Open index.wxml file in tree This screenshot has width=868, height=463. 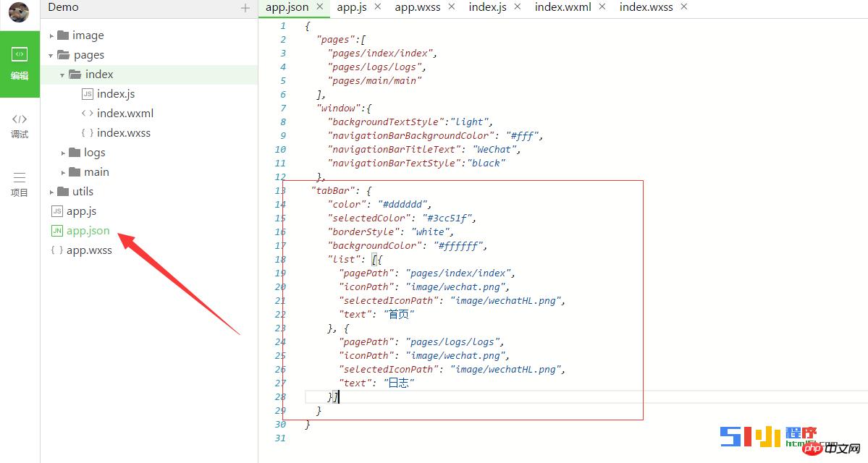tap(125, 114)
